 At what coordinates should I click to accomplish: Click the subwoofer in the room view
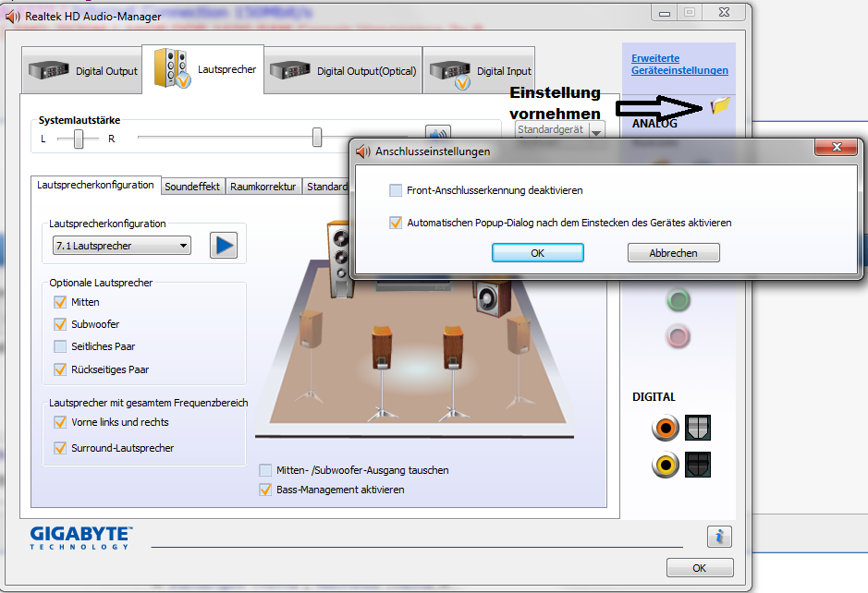(x=492, y=298)
